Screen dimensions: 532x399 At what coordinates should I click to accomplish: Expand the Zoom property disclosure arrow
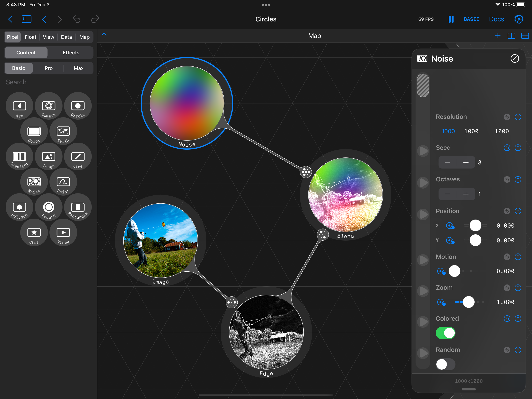pyautogui.click(x=423, y=291)
